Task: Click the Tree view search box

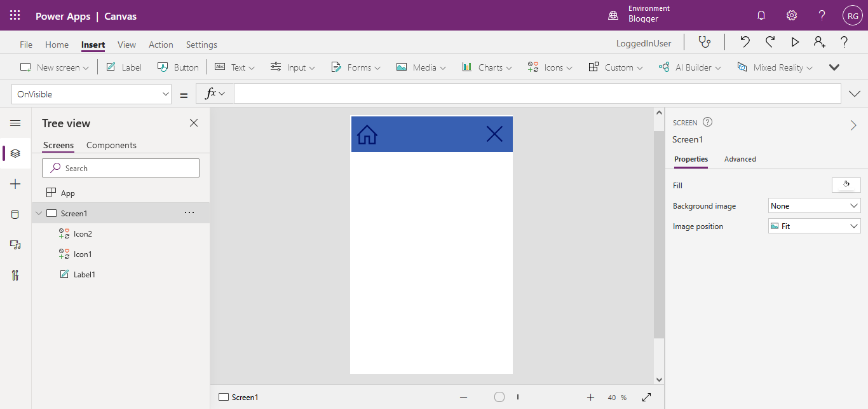Action: pos(121,167)
